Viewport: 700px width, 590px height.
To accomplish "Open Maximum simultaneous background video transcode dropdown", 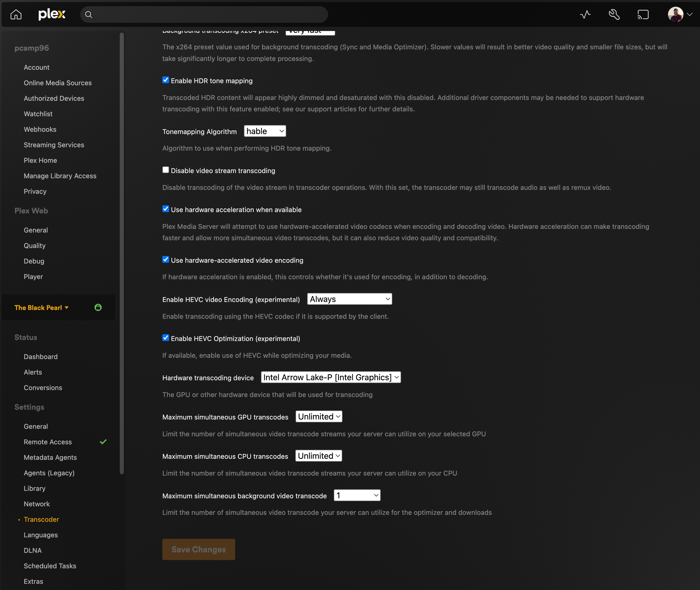I will click(357, 495).
